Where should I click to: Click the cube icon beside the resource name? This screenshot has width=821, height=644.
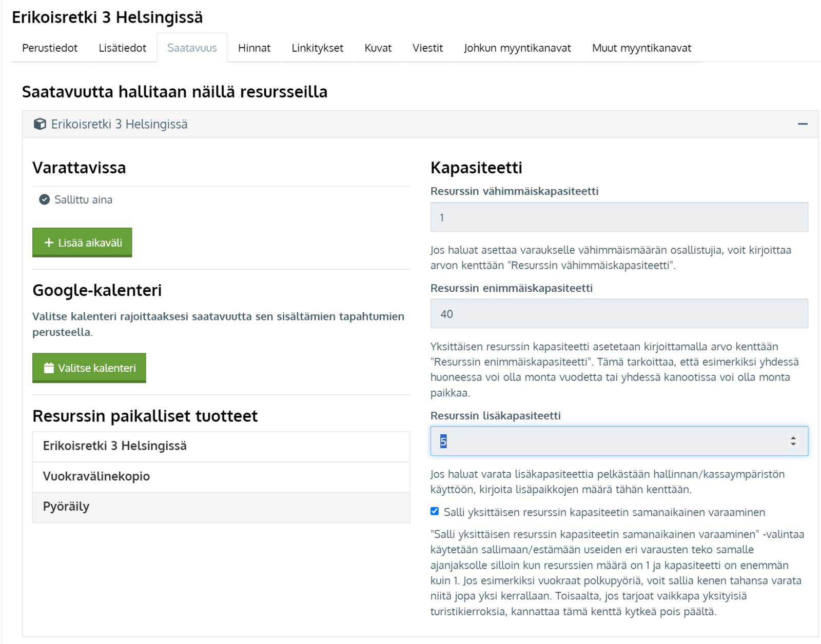[40, 124]
